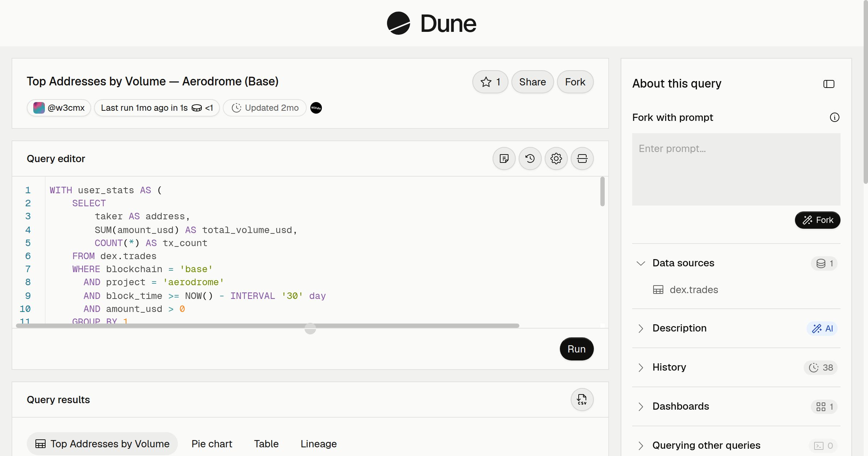Star this query
This screenshot has height=456, width=868.
pyautogui.click(x=490, y=82)
